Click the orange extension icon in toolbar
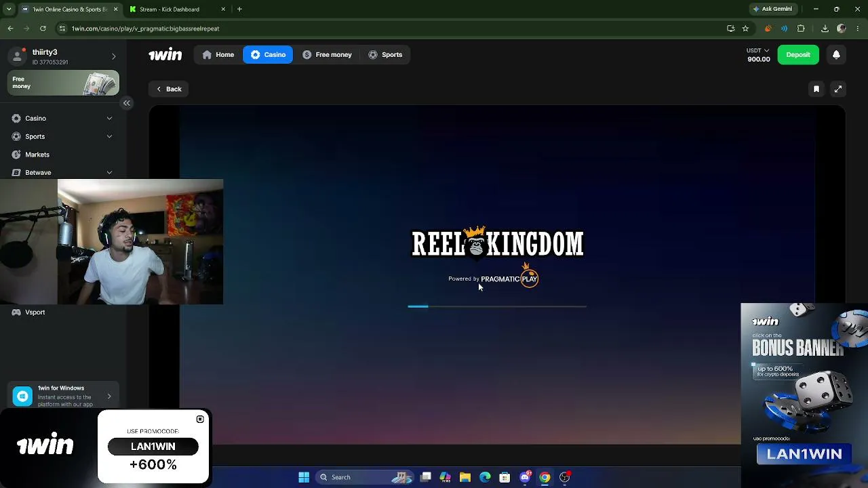868x488 pixels. [768, 28]
